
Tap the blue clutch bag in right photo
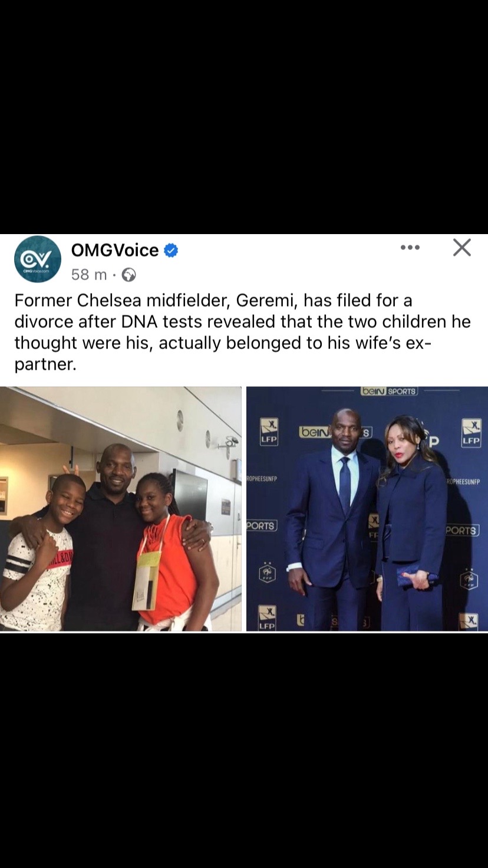coord(417,577)
